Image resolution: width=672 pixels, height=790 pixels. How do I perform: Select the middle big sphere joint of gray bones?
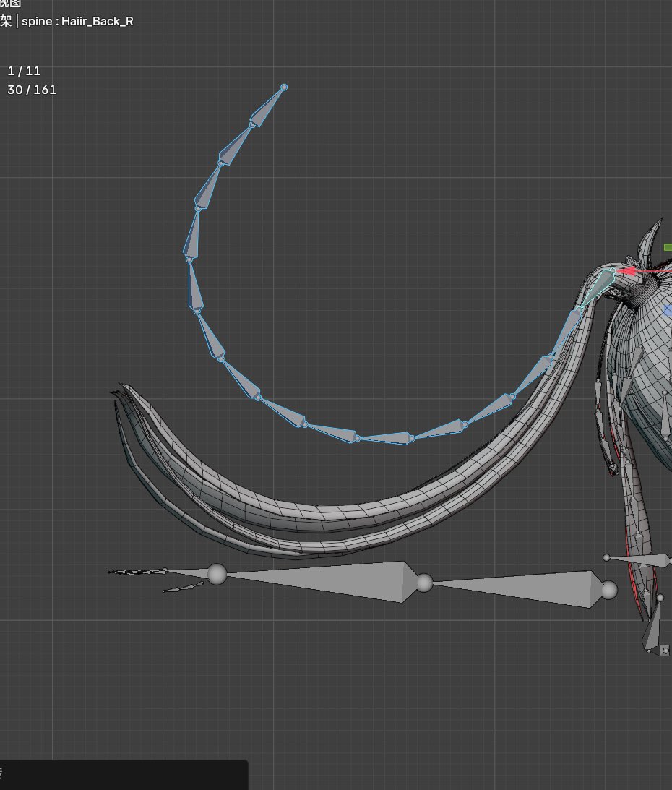(424, 583)
